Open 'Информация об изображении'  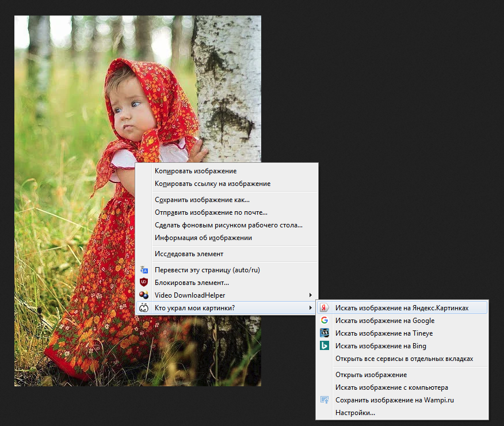point(227,238)
